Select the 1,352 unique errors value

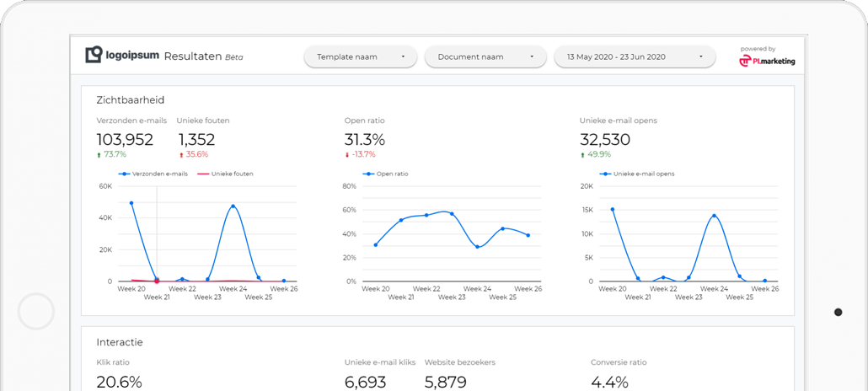point(196,140)
